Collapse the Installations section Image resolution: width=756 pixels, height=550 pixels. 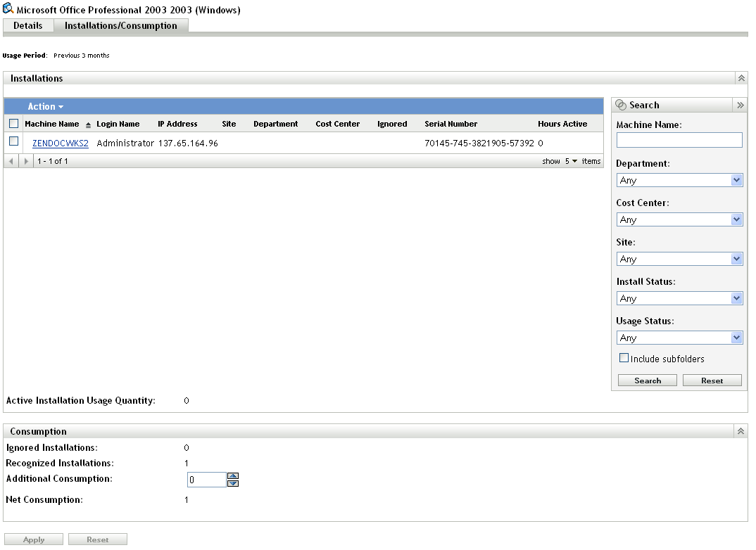[741, 78]
